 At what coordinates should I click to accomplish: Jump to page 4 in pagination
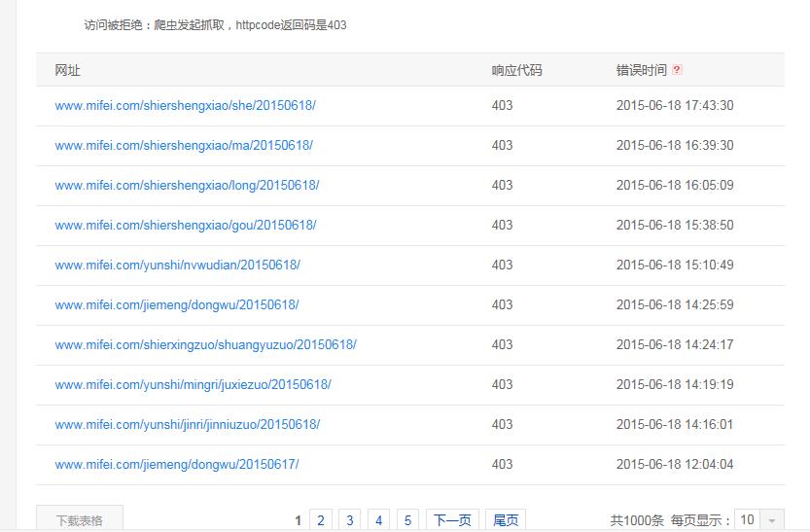(379, 520)
